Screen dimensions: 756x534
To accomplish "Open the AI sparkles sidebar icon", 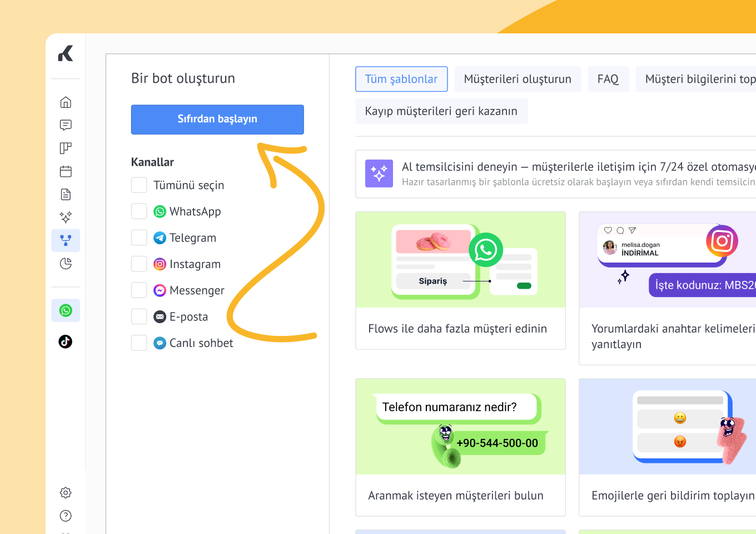I will click(66, 217).
